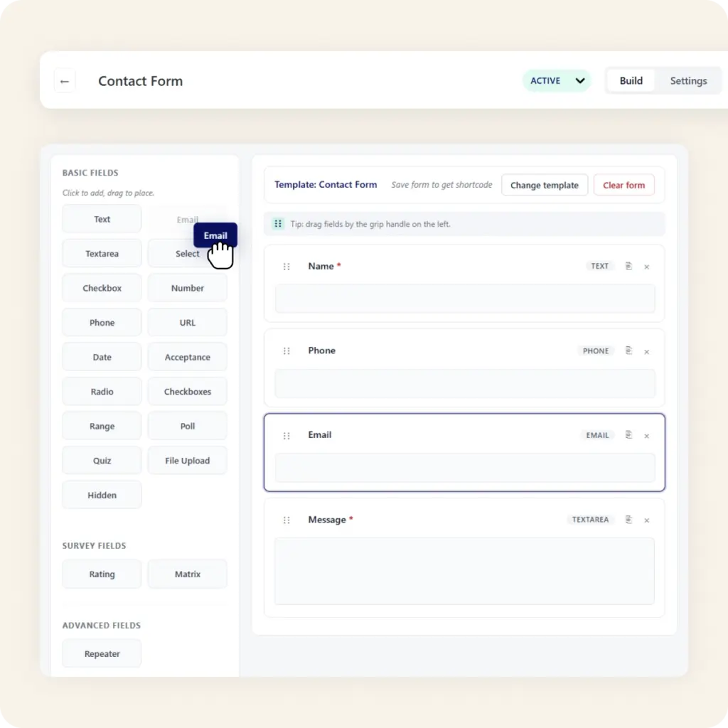
Task: Remove the Name field
Action: coord(646,267)
